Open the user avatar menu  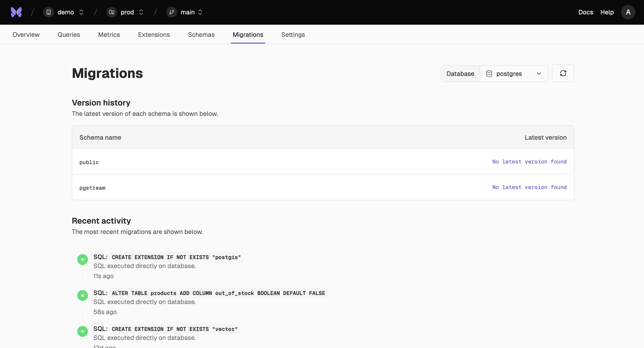coord(628,12)
